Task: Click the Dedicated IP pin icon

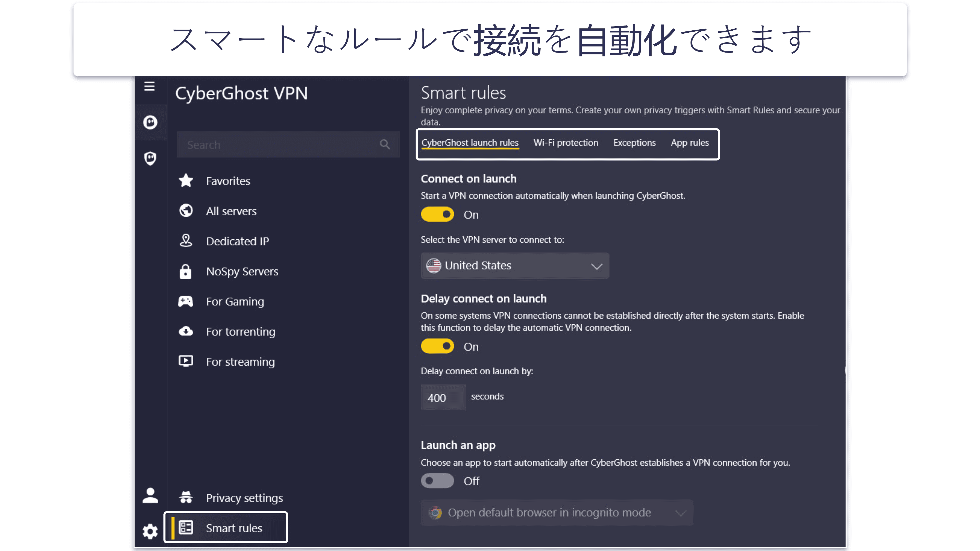Action: [186, 241]
